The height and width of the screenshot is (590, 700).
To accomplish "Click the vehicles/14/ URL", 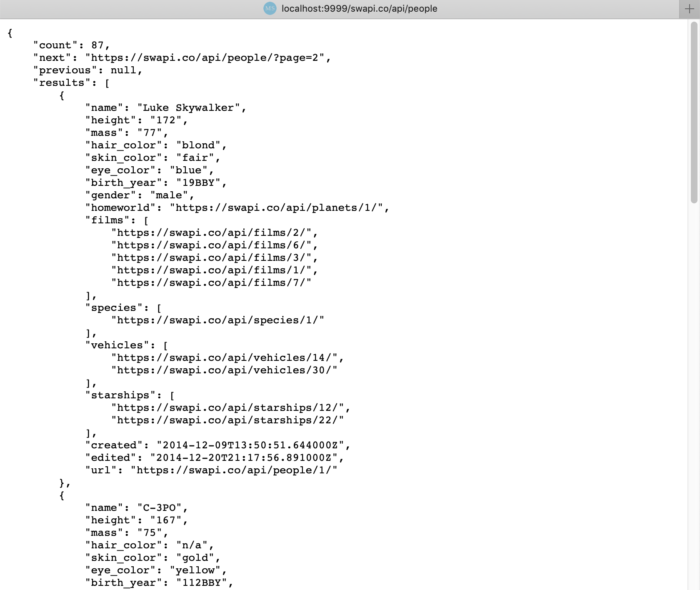I will coord(224,357).
